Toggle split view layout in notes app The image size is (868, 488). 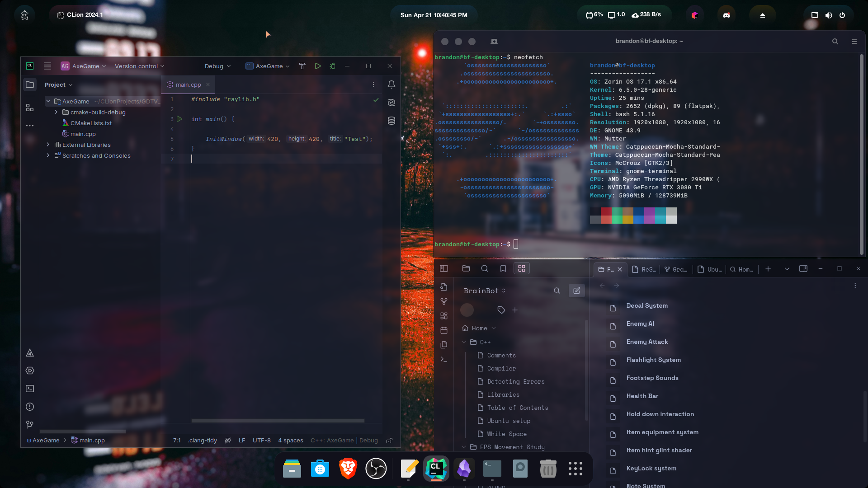803,268
